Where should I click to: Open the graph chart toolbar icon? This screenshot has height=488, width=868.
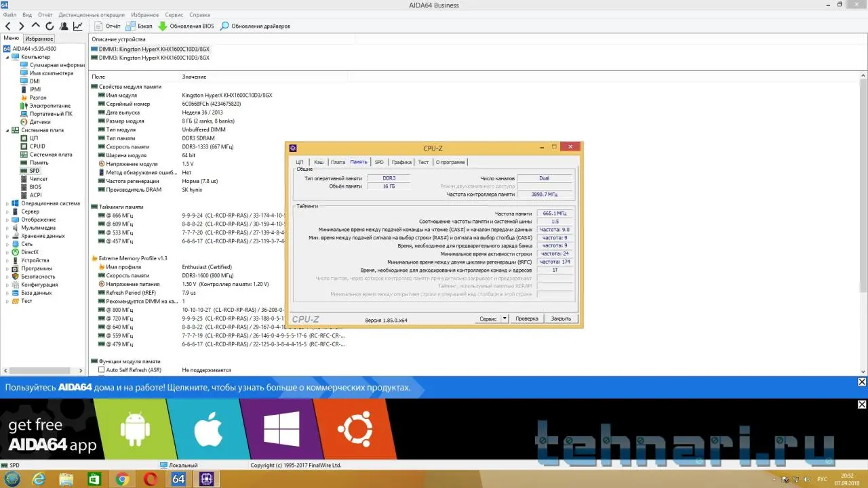tap(78, 26)
